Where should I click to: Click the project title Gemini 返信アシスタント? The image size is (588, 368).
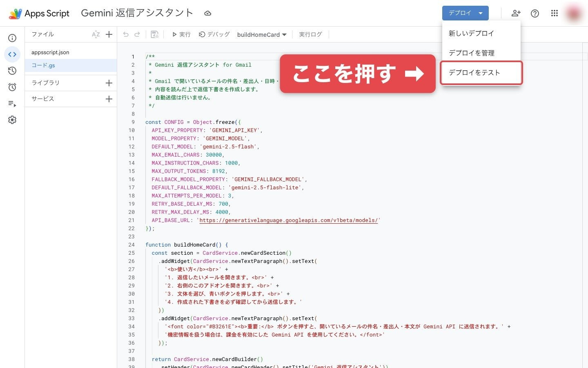coord(137,13)
